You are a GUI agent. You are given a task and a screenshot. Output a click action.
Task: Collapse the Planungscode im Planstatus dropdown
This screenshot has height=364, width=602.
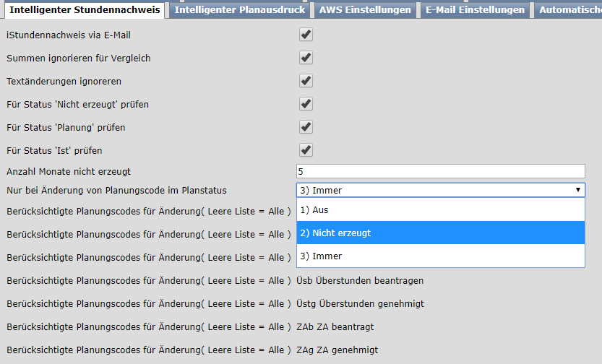click(440, 190)
